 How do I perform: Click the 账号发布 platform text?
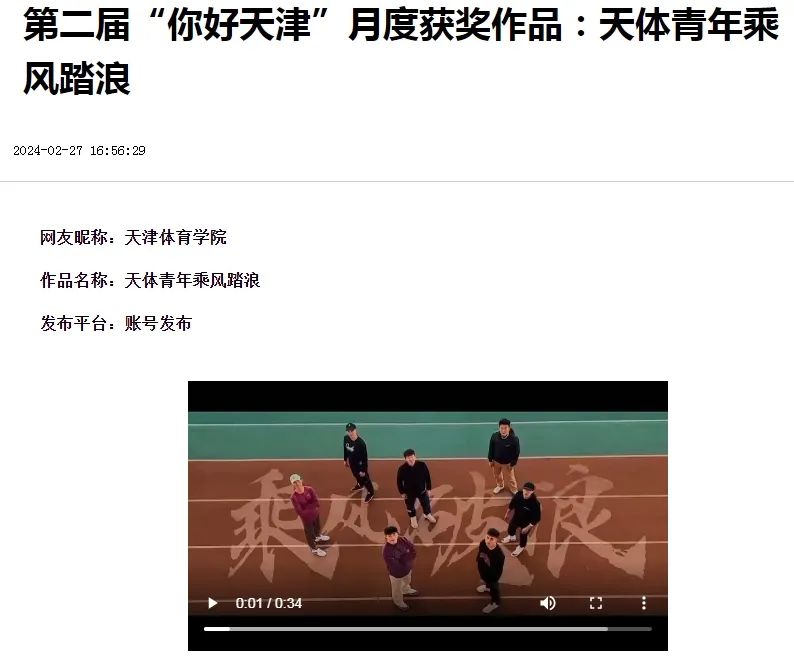click(x=158, y=323)
